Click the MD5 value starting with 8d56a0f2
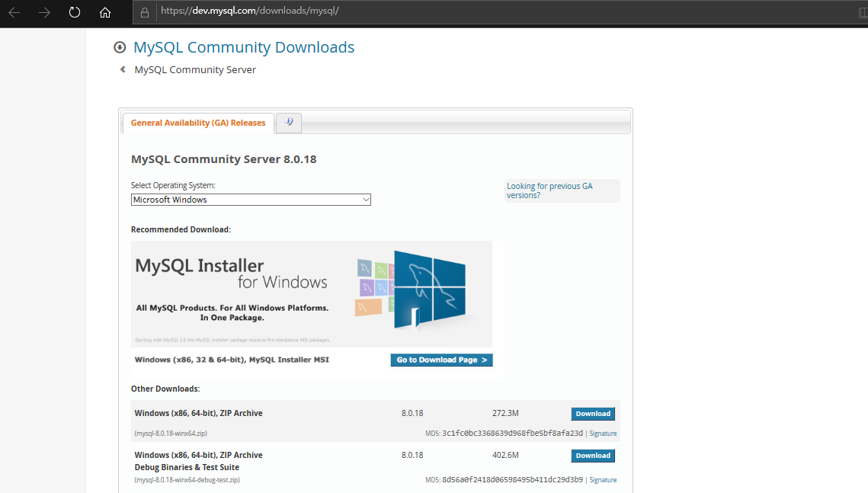868x493 pixels. [x=512, y=480]
